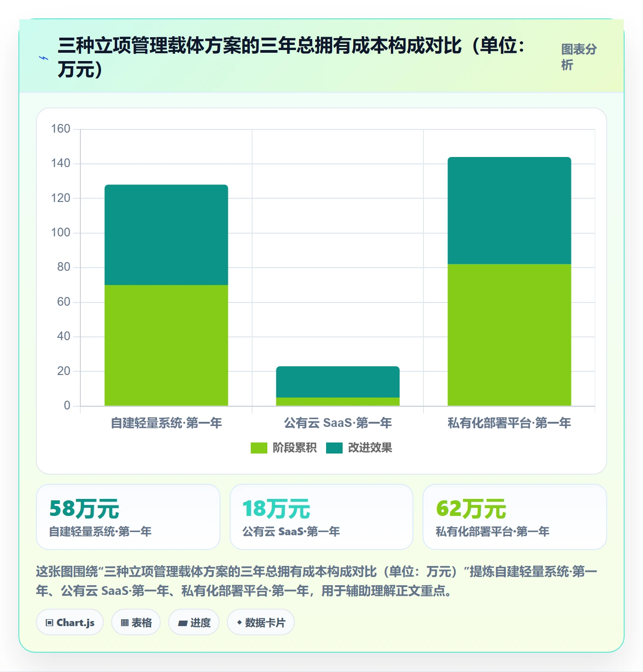Toggle the 改进效果 legend item

pos(359,448)
